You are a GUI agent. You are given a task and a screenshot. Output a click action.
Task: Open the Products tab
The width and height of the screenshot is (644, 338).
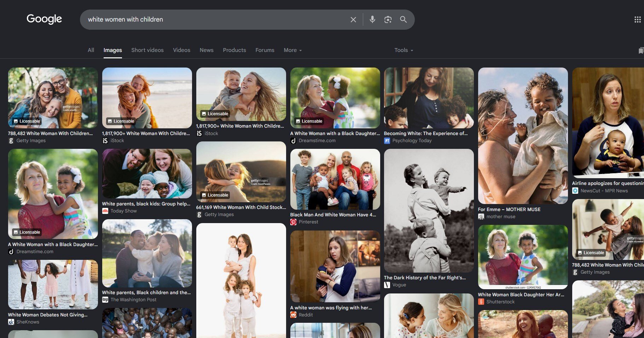pos(234,50)
